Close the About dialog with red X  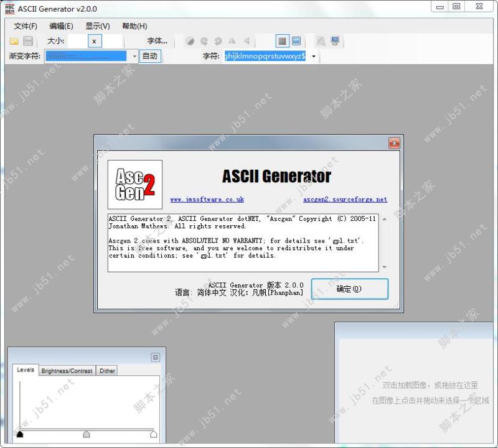[394, 143]
